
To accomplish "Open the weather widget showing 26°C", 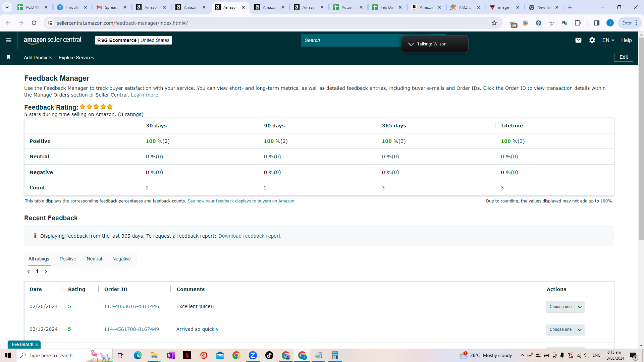I will (486, 355).
